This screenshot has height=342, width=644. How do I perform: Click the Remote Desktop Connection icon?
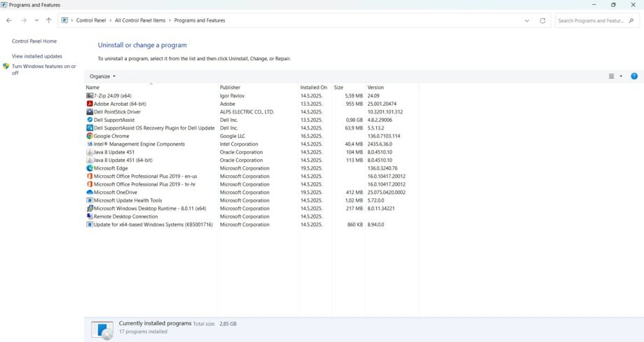(x=90, y=217)
